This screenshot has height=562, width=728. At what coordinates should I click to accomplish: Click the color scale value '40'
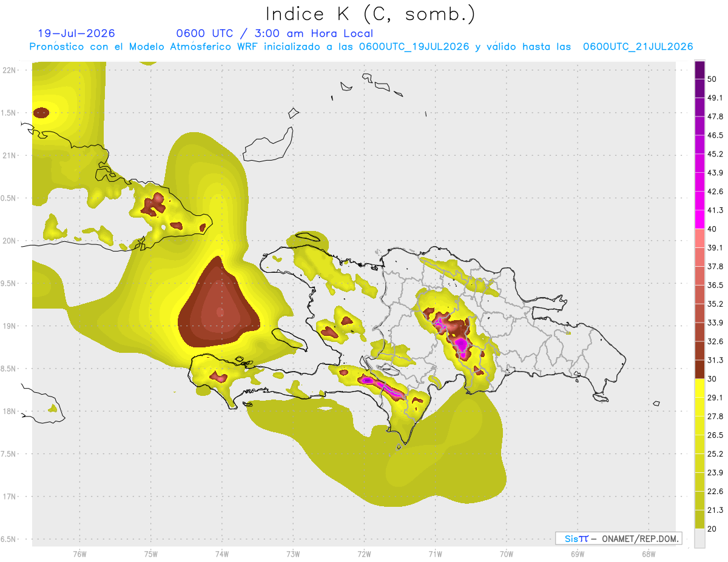(x=713, y=229)
